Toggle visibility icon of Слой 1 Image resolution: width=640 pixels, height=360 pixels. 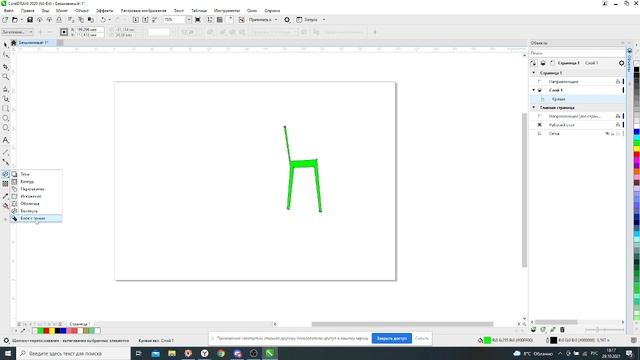540,90
